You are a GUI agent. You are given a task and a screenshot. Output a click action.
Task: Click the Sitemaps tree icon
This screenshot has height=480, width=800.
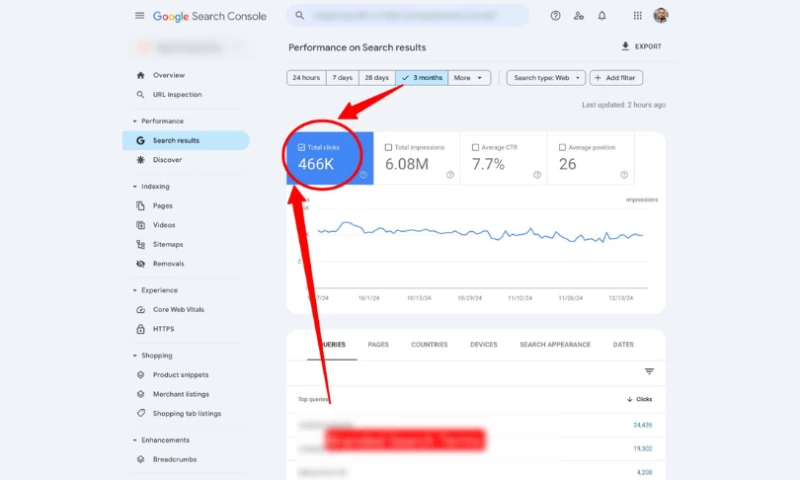140,244
